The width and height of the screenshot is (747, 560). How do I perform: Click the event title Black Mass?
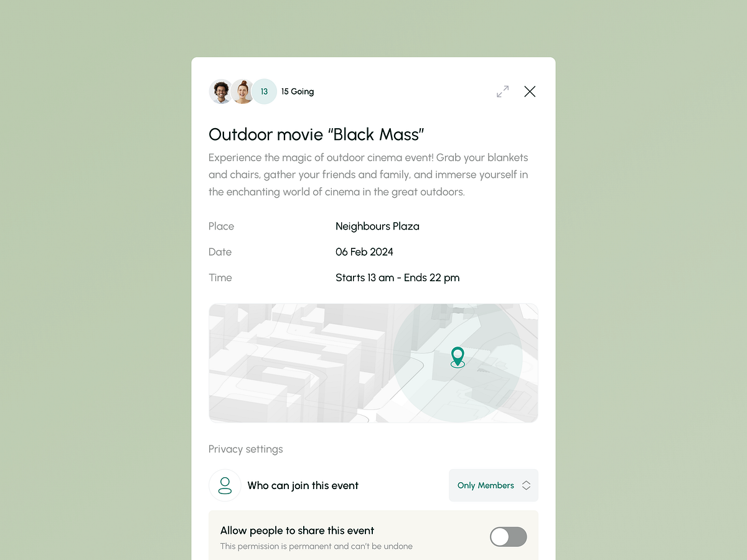click(316, 134)
